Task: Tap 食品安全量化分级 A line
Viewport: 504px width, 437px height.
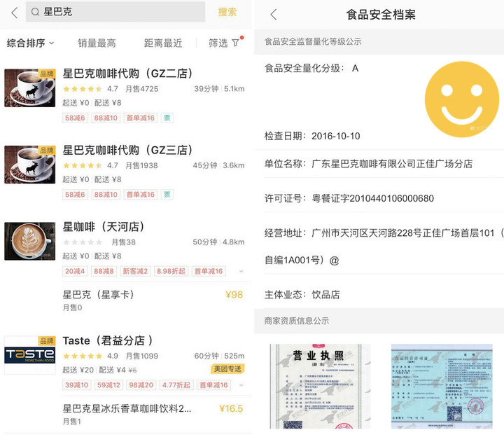Action: pos(311,68)
